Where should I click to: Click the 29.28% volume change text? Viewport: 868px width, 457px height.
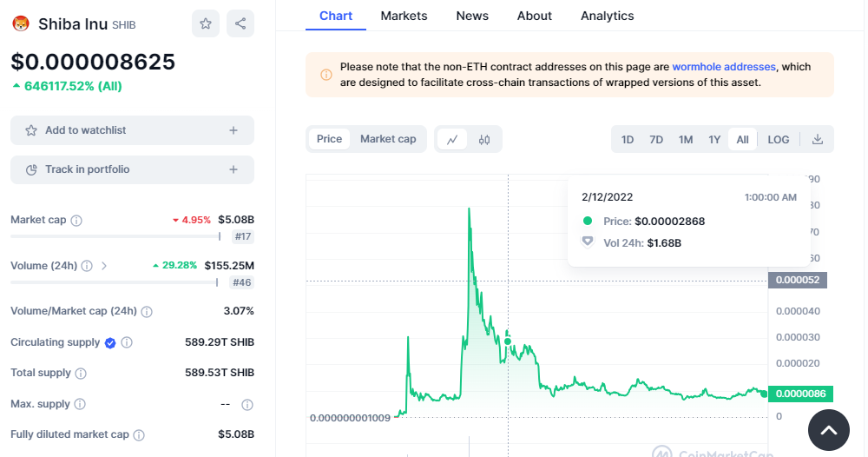point(175,265)
